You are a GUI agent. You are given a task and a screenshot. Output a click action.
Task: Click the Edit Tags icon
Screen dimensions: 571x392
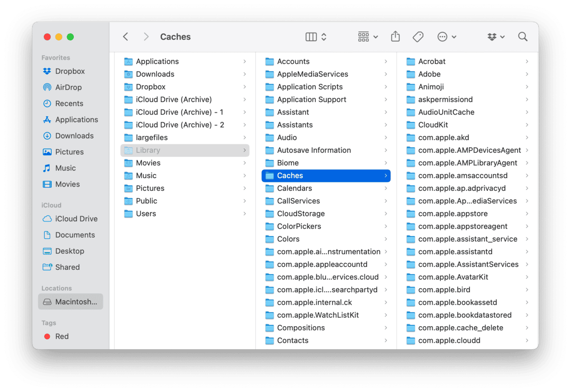coord(418,37)
